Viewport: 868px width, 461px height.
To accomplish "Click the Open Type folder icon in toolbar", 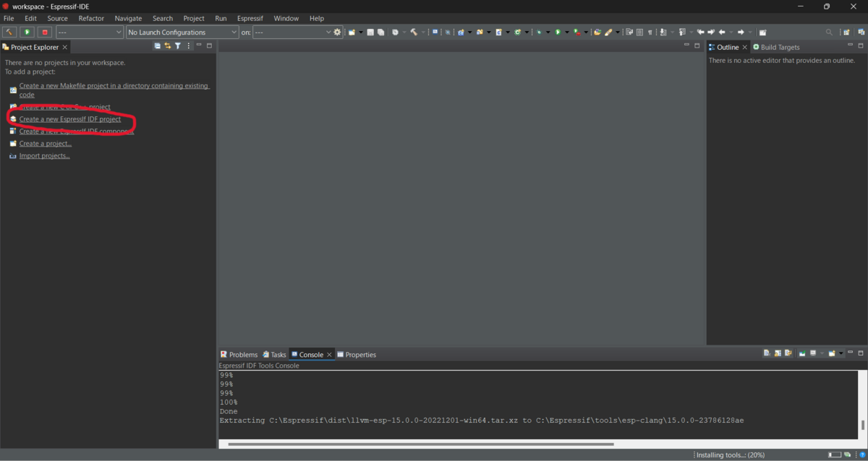I will tap(597, 32).
